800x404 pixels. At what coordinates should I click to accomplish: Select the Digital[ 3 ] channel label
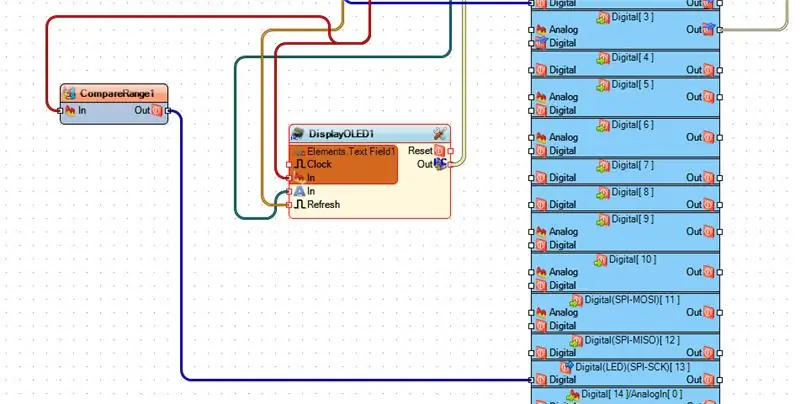click(x=633, y=17)
